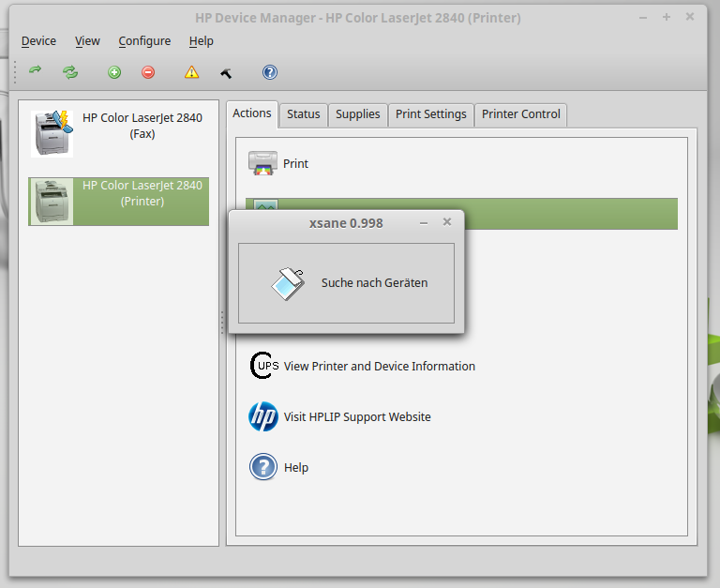Image resolution: width=720 pixels, height=588 pixels.
Task: Click the HP logo support icon
Action: pos(263,416)
